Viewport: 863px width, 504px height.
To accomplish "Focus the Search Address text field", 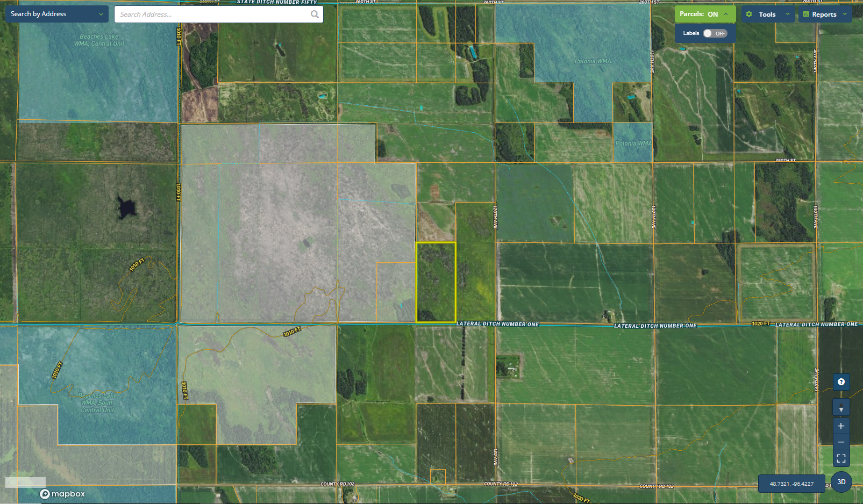I will pos(212,15).
